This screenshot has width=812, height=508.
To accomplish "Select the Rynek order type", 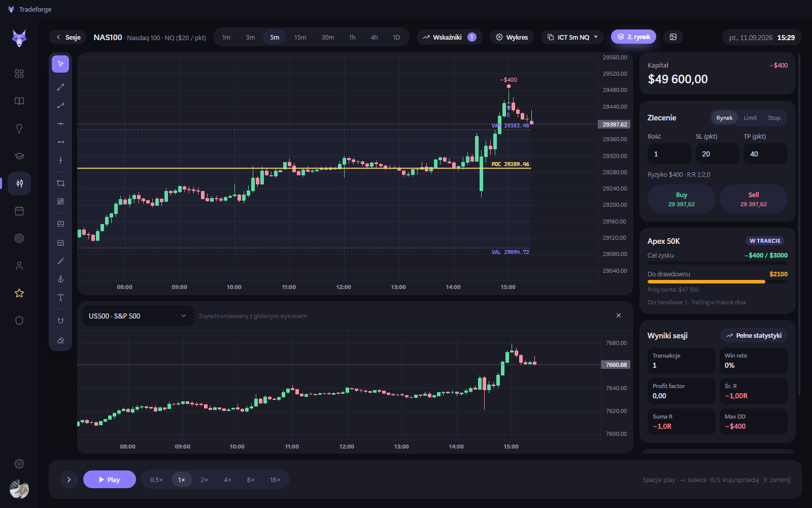I will (x=724, y=118).
